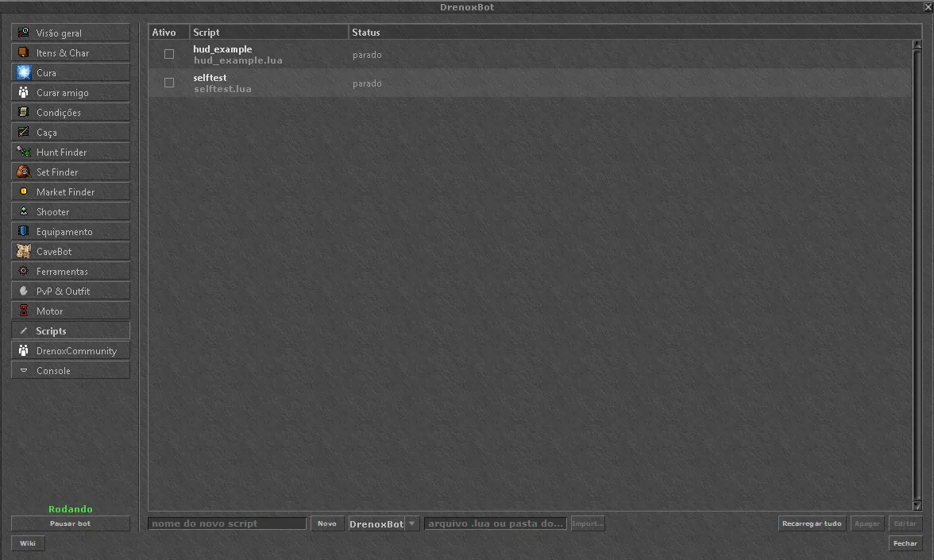Click the Curar amigo people icon
The width and height of the screenshot is (934, 560).
click(x=23, y=92)
